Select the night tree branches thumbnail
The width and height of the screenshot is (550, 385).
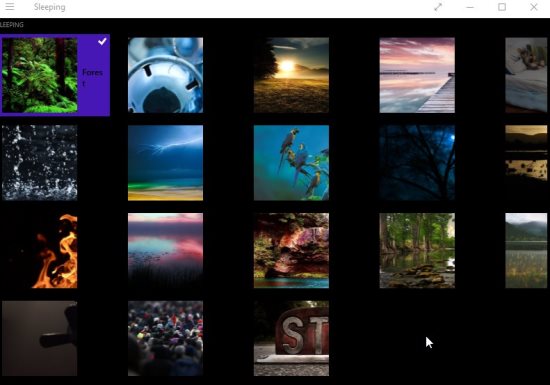coord(417,163)
